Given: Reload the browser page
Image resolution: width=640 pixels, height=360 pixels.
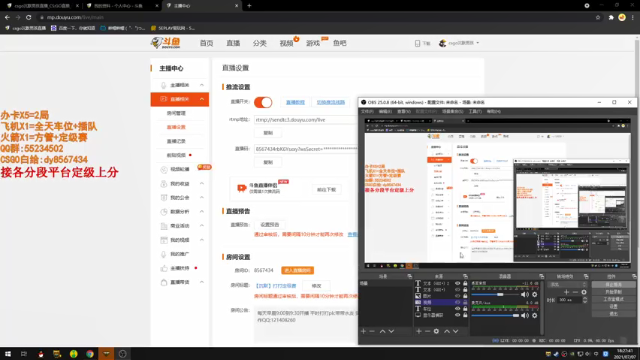Looking at the screenshot, I should tap(29, 17).
